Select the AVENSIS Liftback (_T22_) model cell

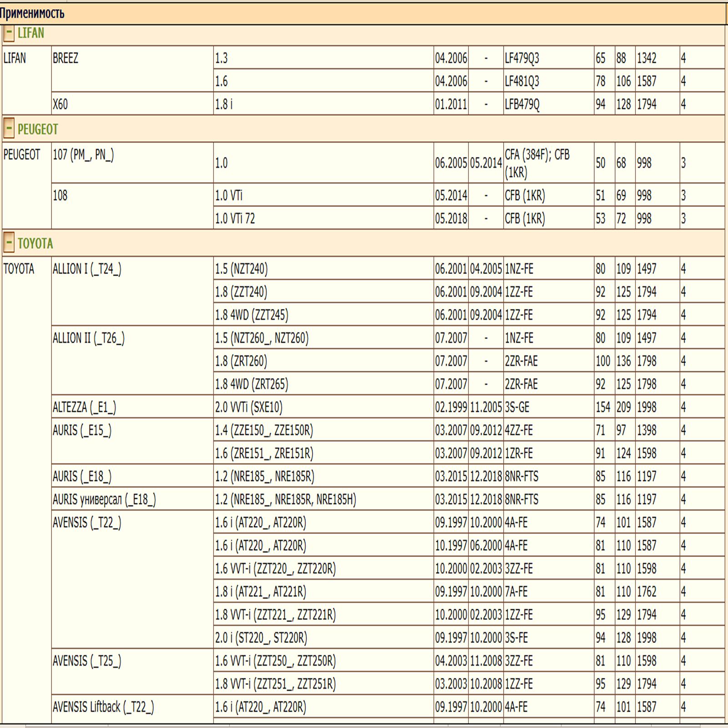point(103,707)
